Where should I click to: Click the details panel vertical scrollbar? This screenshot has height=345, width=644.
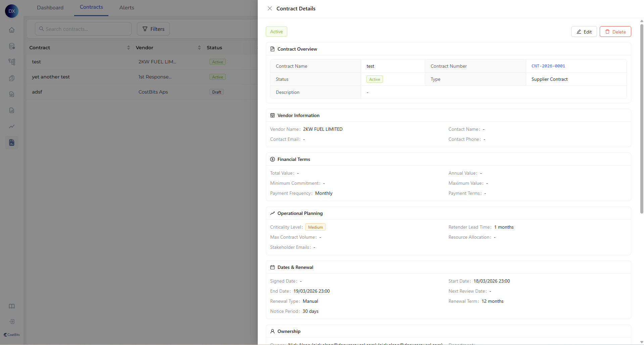point(641,117)
